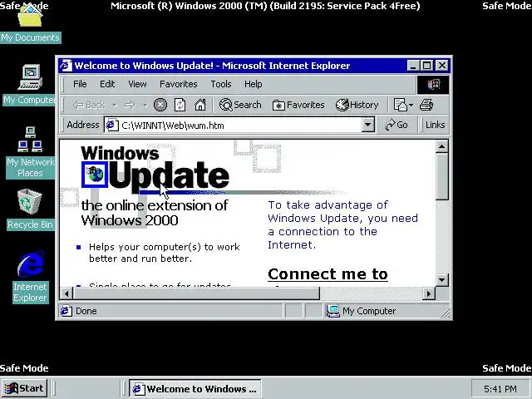
Task: Close the Internet Explorer window
Action: (x=442, y=66)
